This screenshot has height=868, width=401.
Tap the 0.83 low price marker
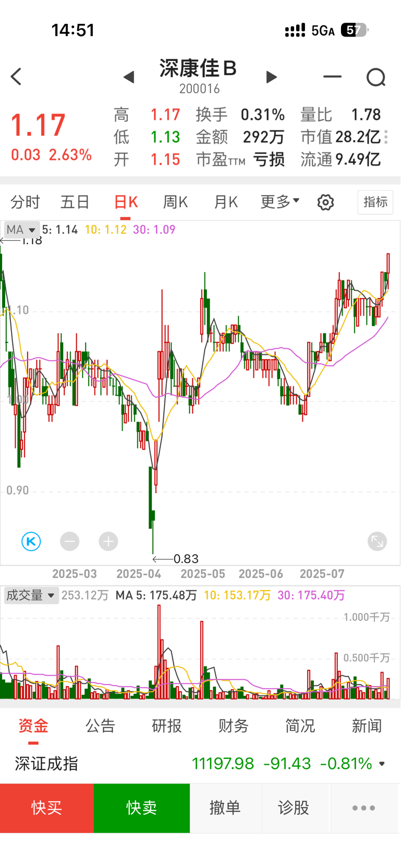186,559
